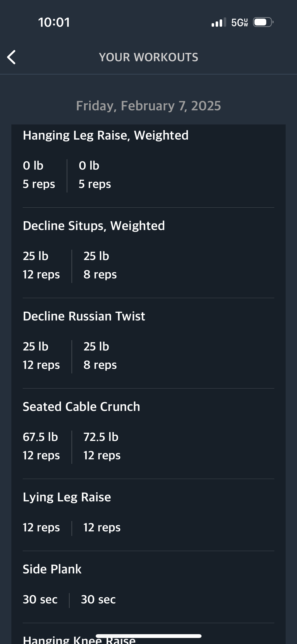Viewport: 297px width, 644px height.
Task: Select the first 30 sec Side Plank set
Action: (40, 600)
